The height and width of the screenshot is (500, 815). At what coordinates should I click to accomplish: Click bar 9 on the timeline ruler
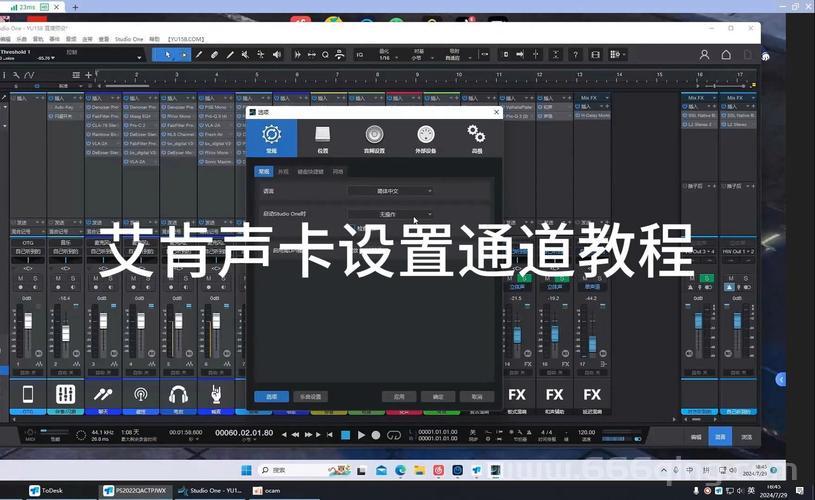point(417,75)
